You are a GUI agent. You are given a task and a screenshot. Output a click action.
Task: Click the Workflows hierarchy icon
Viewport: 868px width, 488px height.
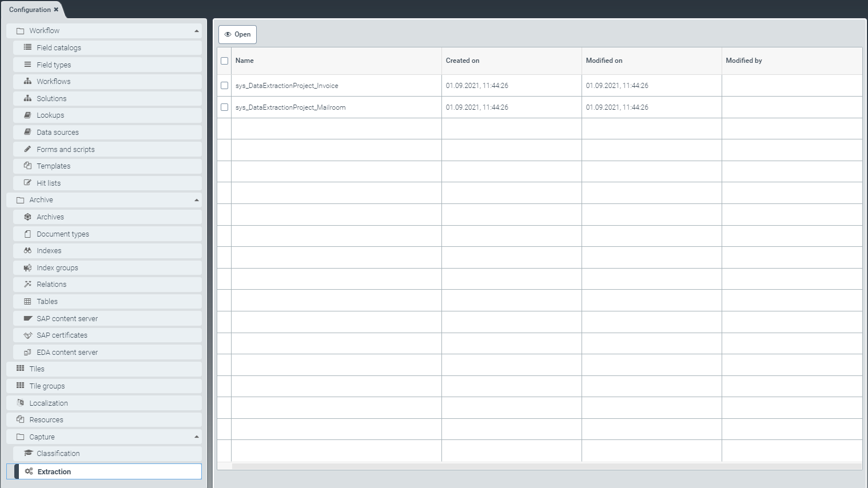27,82
